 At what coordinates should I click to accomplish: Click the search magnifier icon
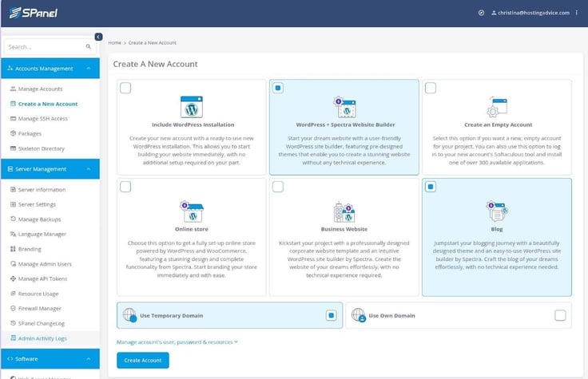(x=88, y=47)
